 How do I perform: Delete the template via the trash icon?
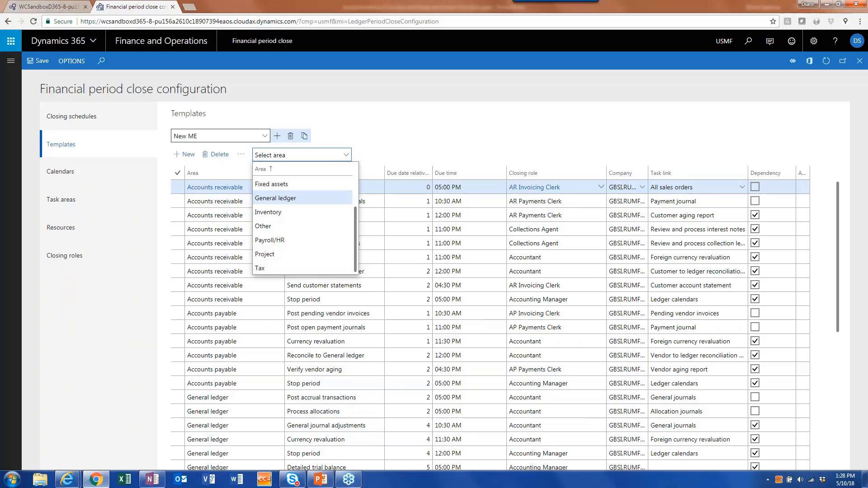tap(291, 136)
